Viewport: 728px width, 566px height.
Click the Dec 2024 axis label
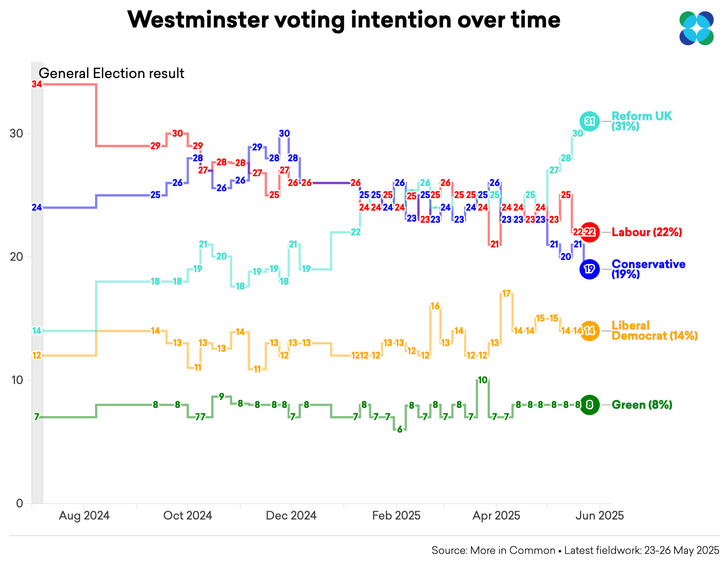pos(291,516)
